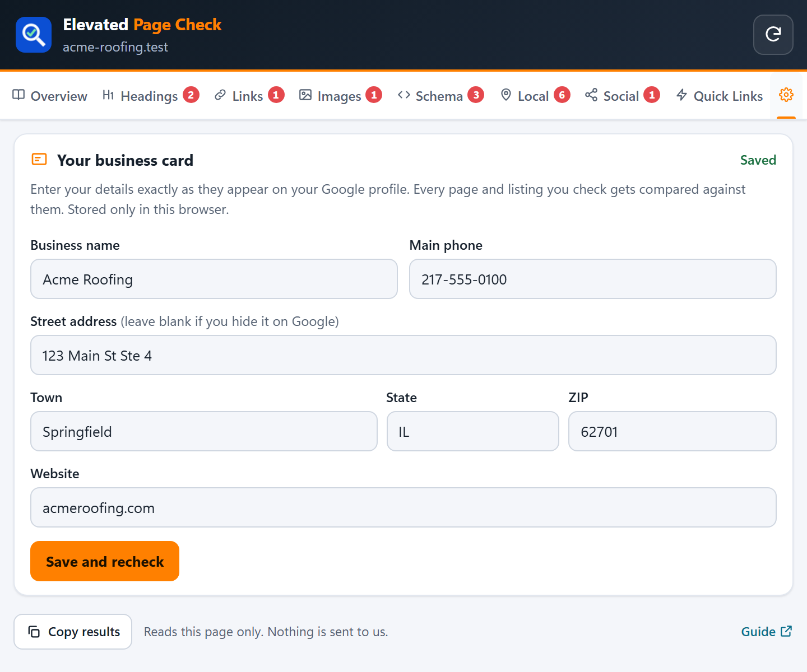Click the Save and recheck button
Viewport: 807px width, 672px height.
point(105,561)
